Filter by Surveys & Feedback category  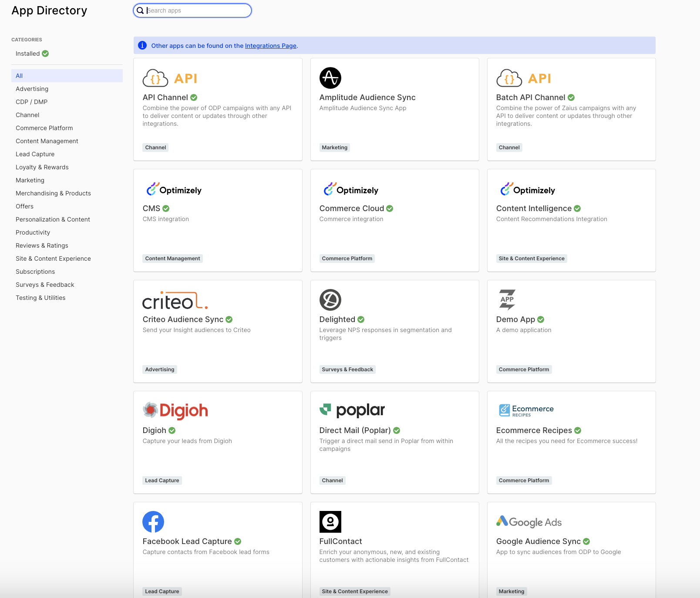click(45, 285)
